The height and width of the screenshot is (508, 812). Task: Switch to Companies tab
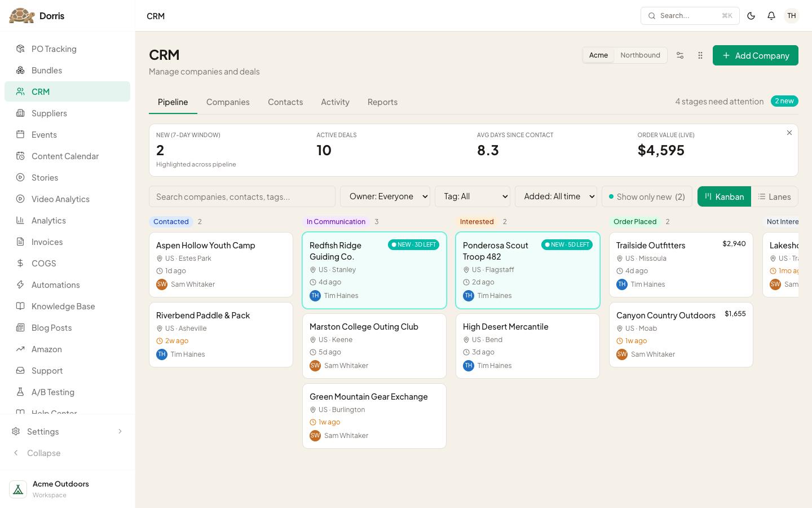tap(228, 102)
